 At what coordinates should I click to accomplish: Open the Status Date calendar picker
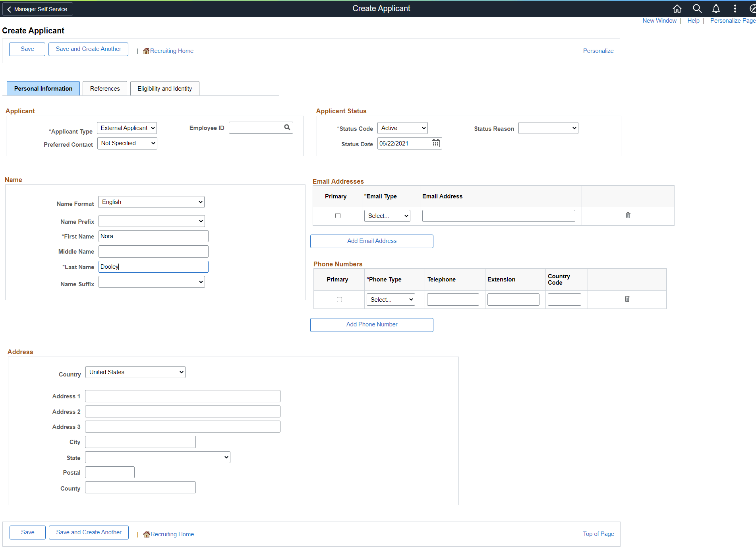pyautogui.click(x=435, y=143)
